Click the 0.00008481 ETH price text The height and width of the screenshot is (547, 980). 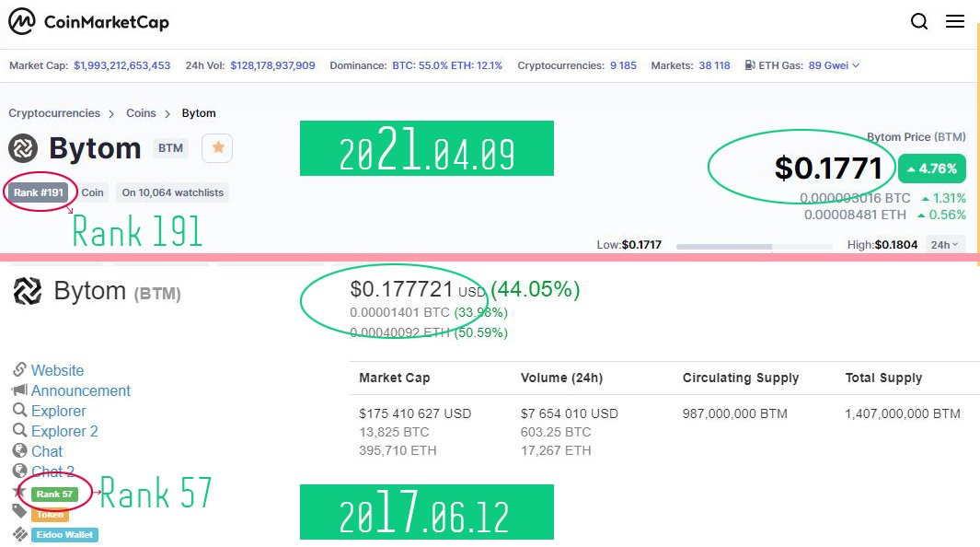(855, 215)
